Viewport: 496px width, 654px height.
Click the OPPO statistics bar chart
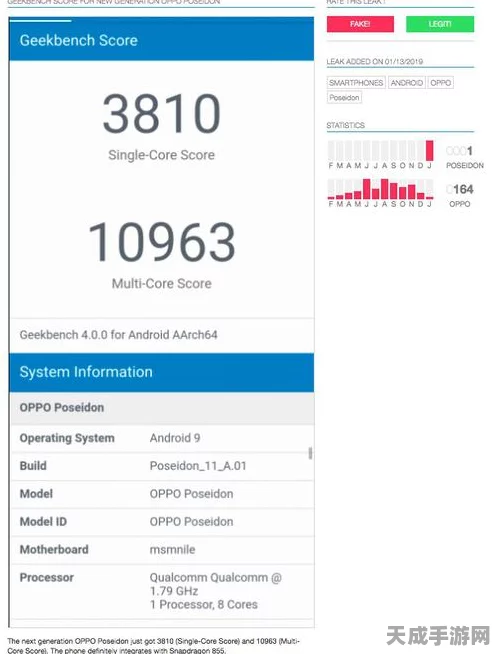[380, 189]
